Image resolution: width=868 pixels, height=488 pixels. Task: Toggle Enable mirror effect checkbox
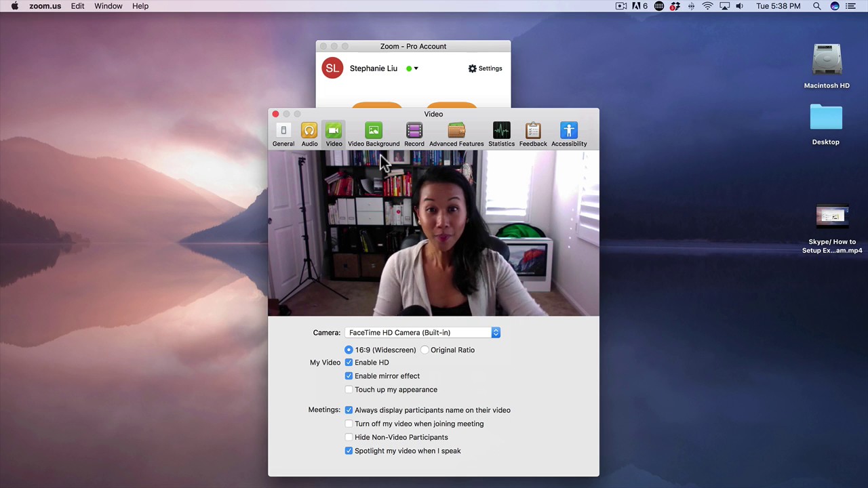point(349,376)
